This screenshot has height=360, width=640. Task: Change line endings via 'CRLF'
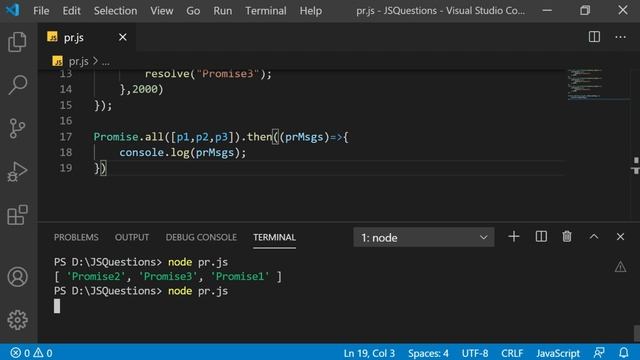512,353
